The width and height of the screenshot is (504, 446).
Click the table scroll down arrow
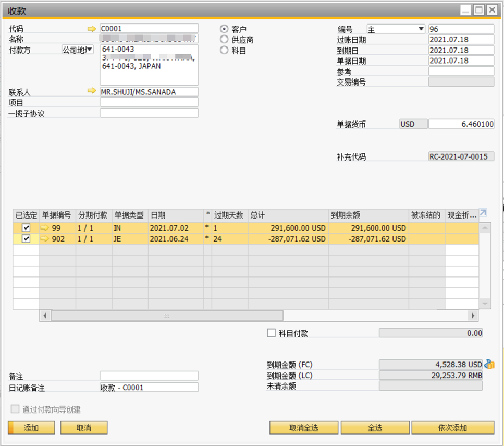(485, 304)
